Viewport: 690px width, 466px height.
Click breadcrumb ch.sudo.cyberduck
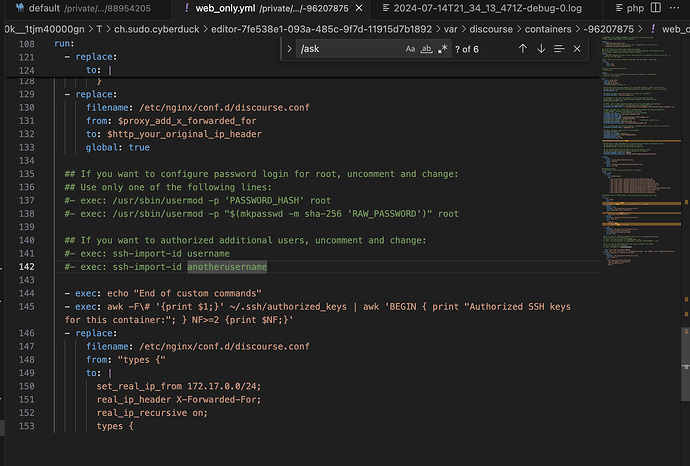pos(157,29)
